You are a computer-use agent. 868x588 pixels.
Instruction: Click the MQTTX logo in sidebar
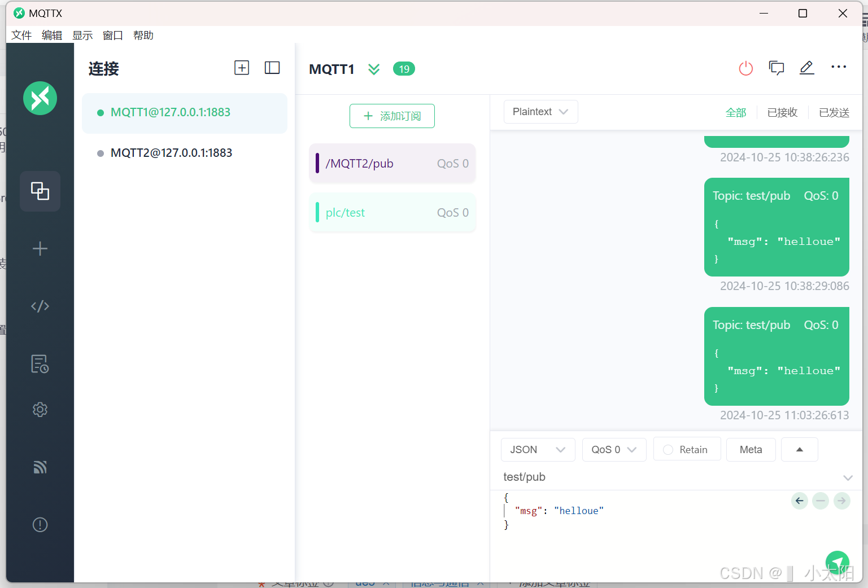tap(40, 98)
